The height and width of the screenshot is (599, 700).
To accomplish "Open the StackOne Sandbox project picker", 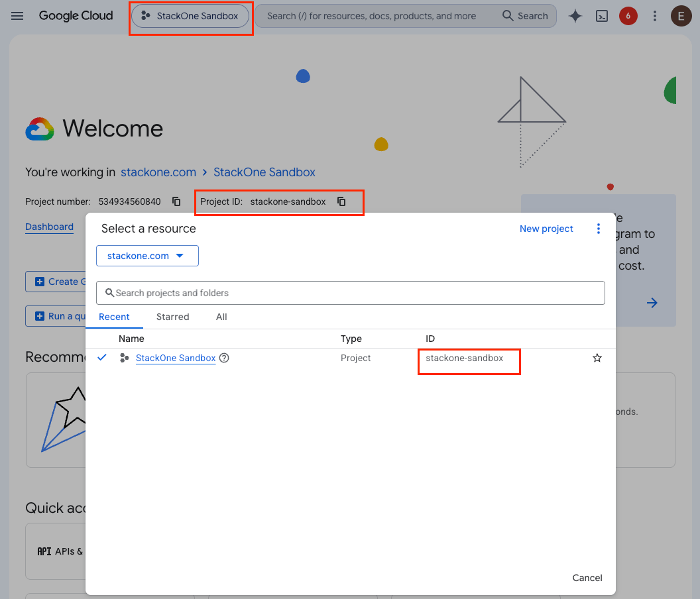I will [190, 16].
